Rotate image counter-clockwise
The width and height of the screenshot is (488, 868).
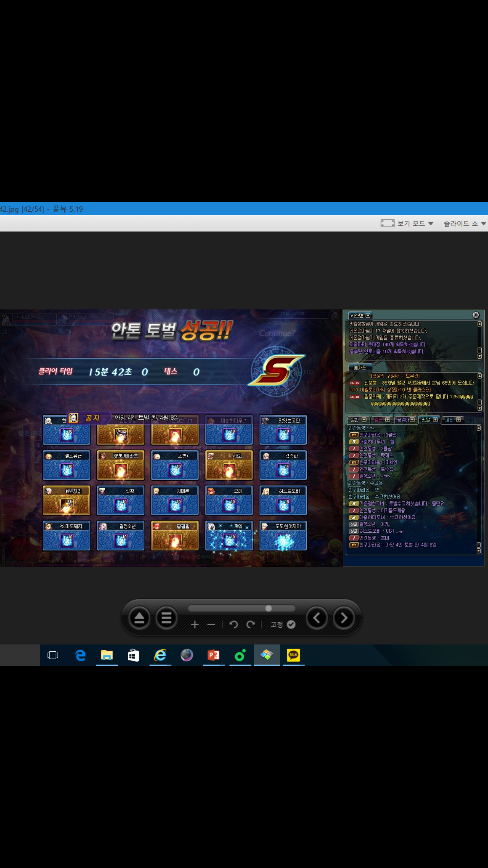[233, 624]
